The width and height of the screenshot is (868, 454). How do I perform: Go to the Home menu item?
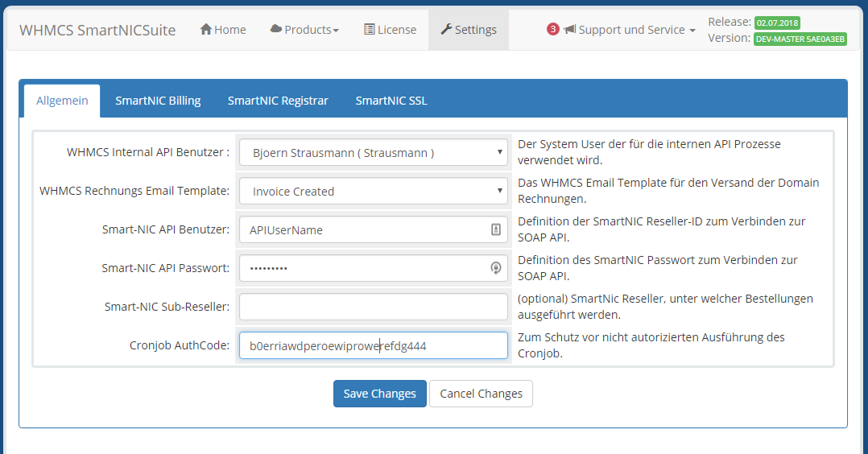(223, 30)
